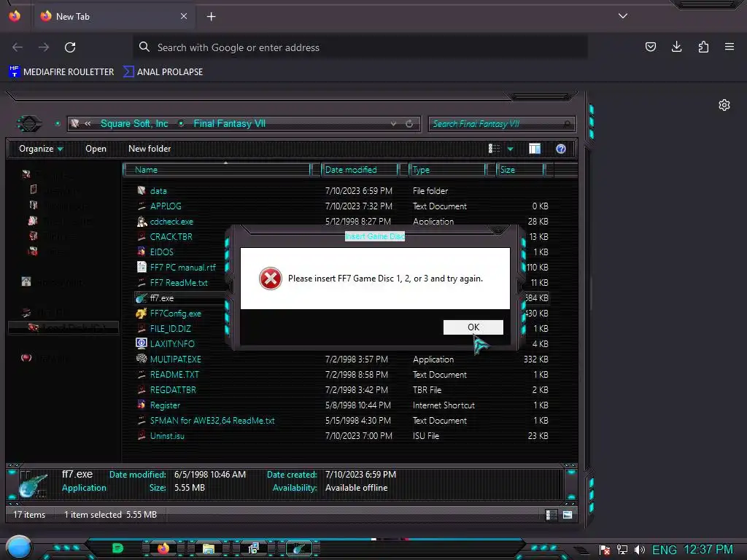Select the cdcheck.exe application icon
The image size is (747, 560).
[x=142, y=222]
